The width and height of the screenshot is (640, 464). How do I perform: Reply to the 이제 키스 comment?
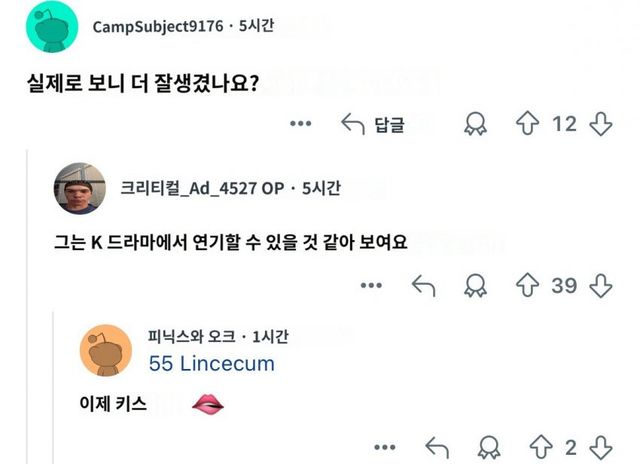pyautogui.click(x=436, y=447)
